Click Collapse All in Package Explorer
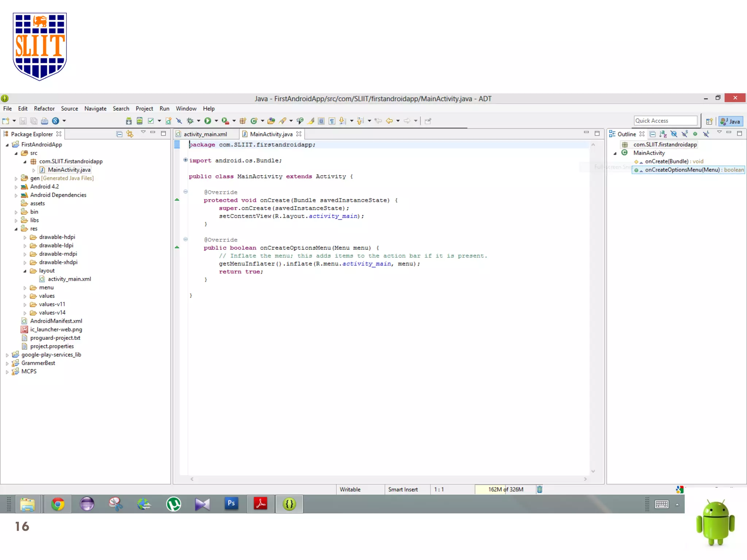Screen dimensions: 747x560 (x=119, y=134)
